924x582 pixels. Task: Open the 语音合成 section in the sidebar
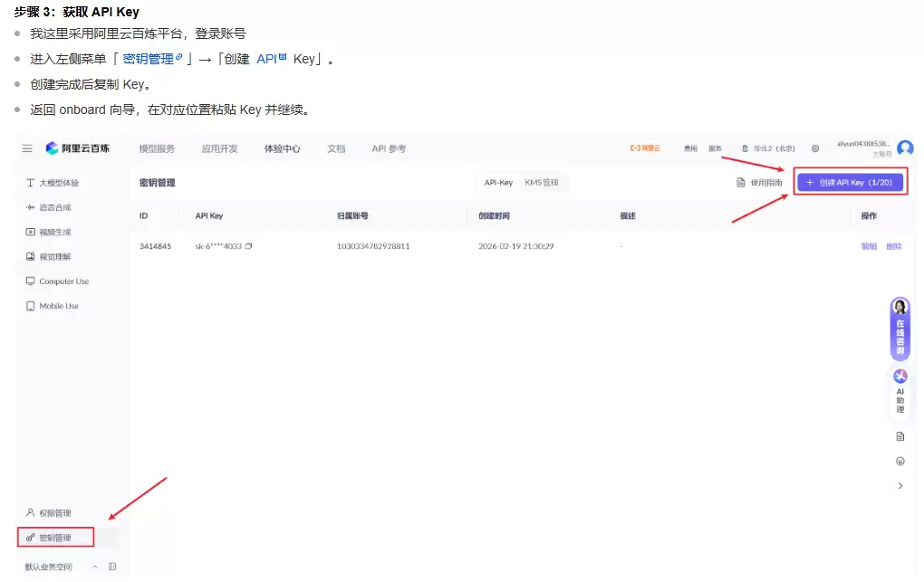(x=54, y=206)
